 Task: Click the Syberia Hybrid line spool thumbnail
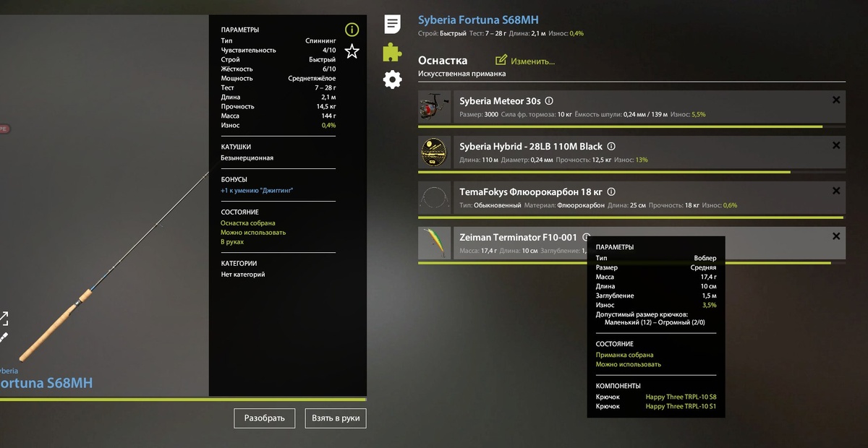435,152
